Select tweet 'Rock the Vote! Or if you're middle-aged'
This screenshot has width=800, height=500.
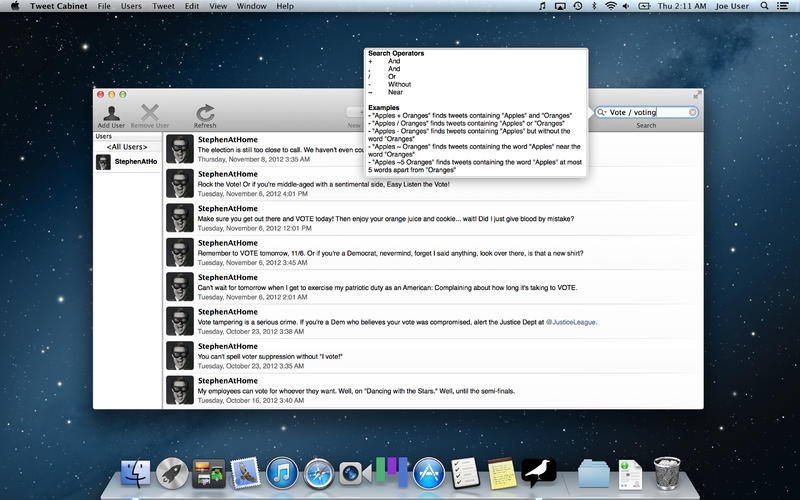pos(433,184)
